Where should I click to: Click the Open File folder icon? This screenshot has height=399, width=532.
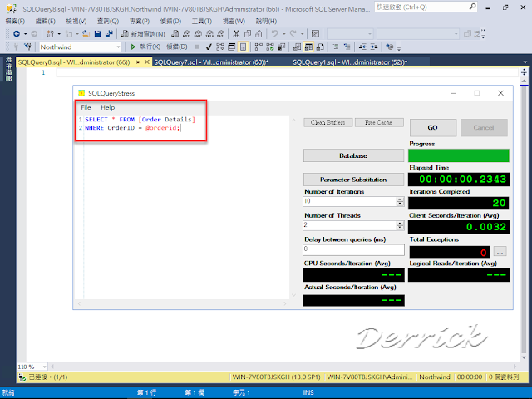coord(86,33)
